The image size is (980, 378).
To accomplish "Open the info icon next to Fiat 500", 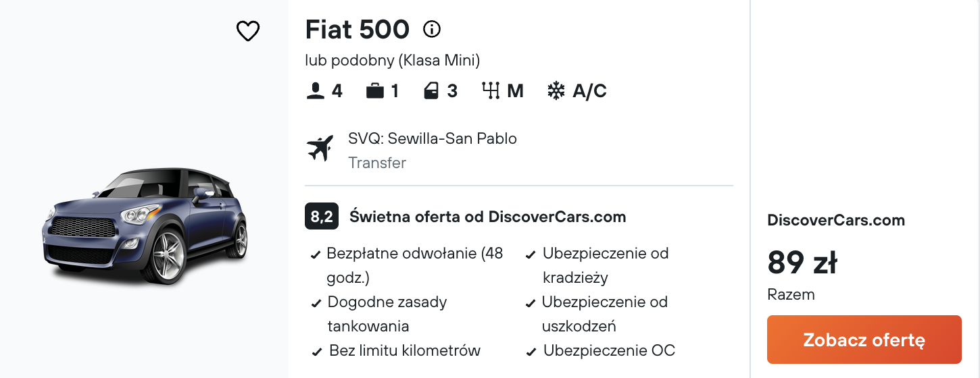I will [x=431, y=29].
